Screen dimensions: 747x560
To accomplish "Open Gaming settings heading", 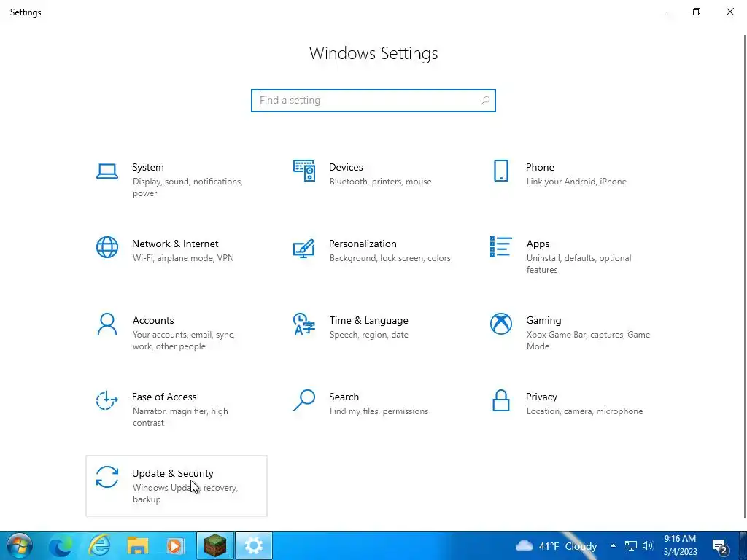I will click(x=543, y=321).
